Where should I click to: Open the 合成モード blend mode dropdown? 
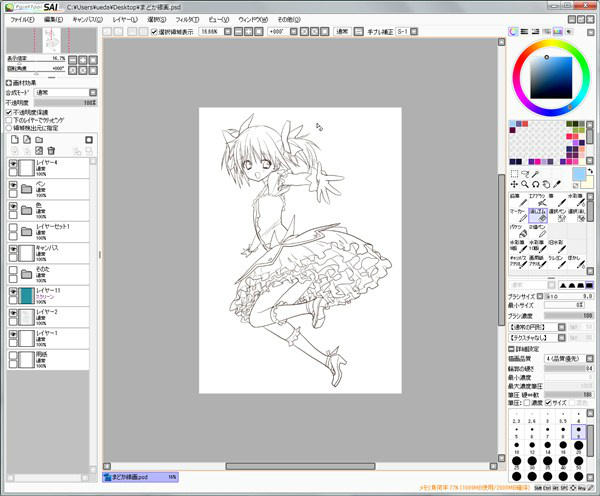click(x=93, y=93)
